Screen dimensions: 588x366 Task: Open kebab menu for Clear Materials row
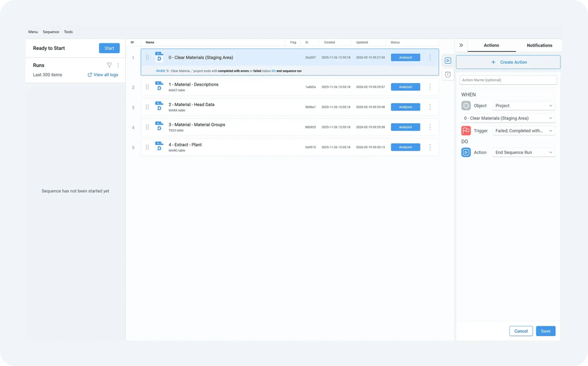pyautogui.click(x=429, y=57)
